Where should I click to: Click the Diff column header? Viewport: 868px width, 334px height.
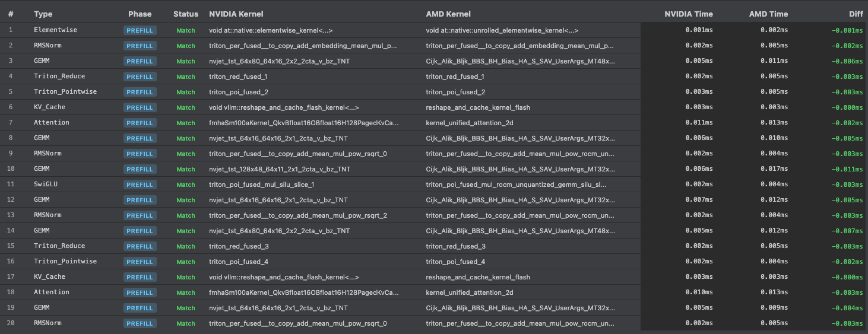[854, 14]
